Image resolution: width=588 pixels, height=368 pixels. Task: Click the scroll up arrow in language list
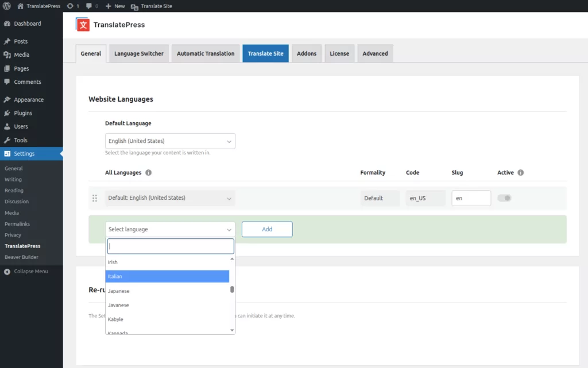click(x=232, y=259)
